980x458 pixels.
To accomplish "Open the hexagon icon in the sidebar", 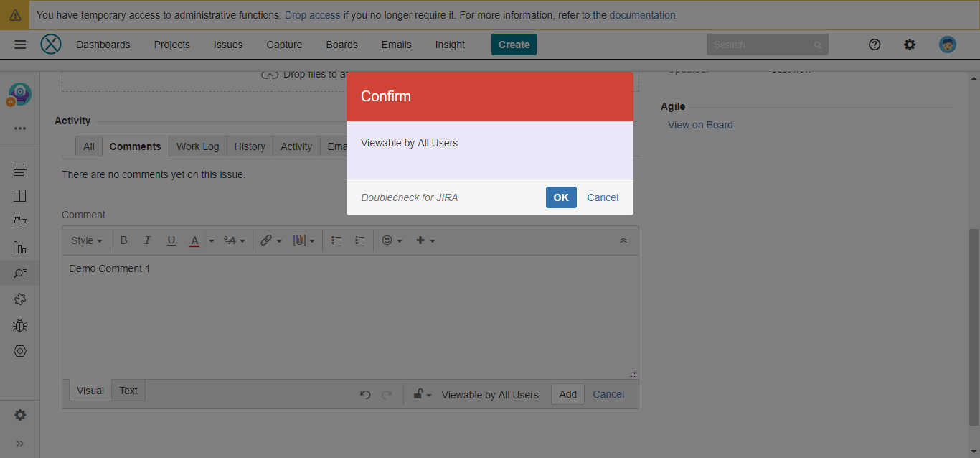I will click(x=20, y=351).
